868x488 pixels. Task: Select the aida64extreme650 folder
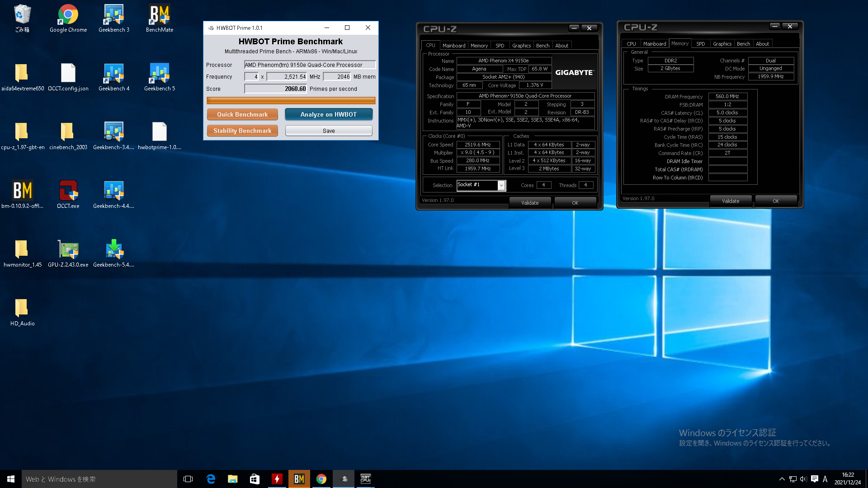tap(22, 77)
